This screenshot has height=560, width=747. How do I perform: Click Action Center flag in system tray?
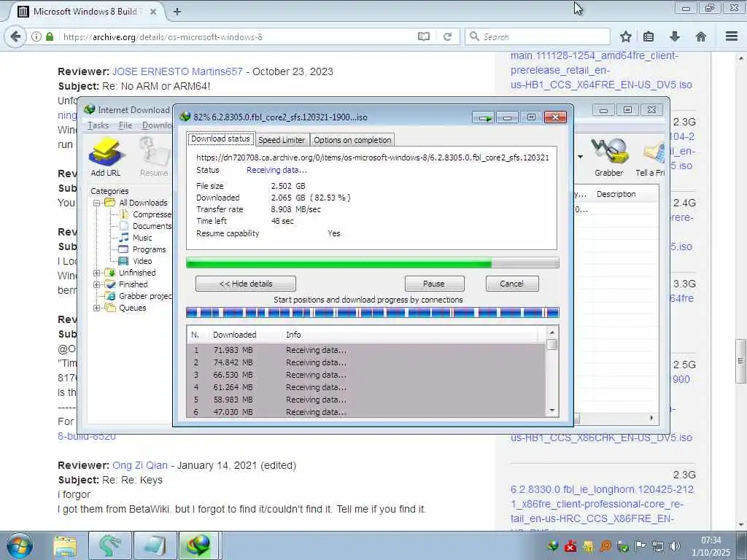click(640, 546)
